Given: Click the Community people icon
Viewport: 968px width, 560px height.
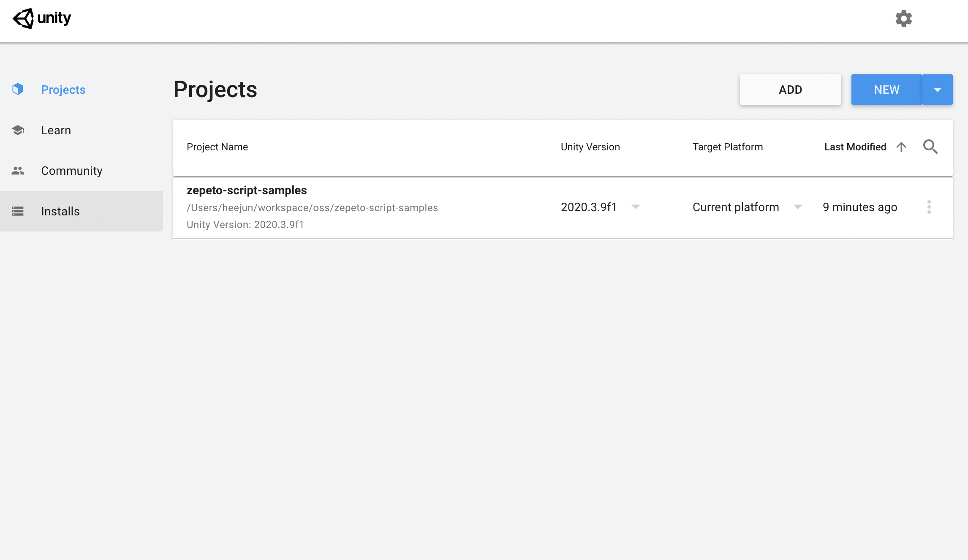Looking at the screenshot, I should click(18, 171).
